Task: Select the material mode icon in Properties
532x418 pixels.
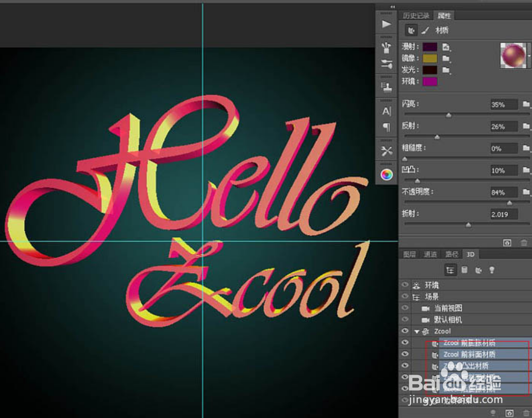Action: click(411, 31)
